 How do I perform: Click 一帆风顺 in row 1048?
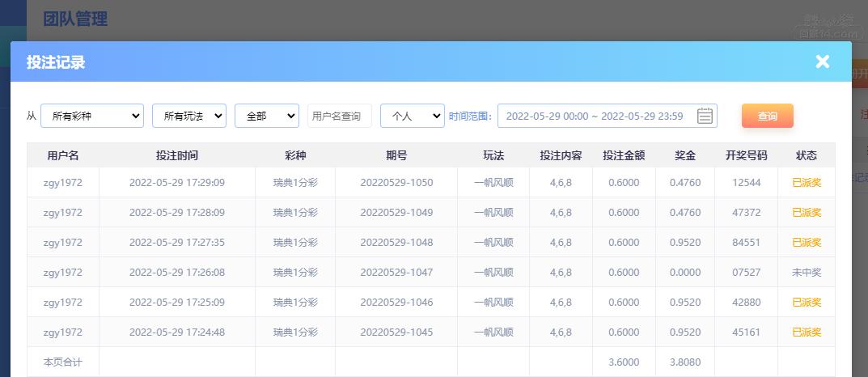[493, 243]
